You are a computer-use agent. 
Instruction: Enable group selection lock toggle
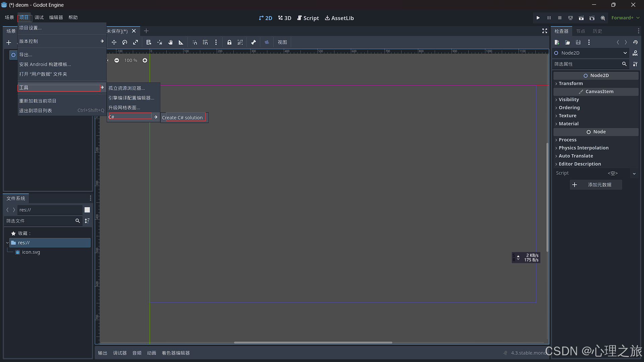click(x=240, y=42)
